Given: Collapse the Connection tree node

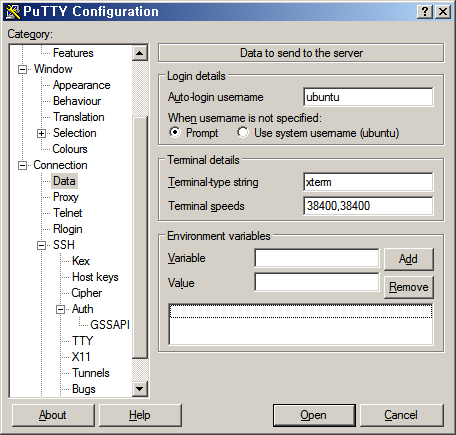Looking at the screenshot, I should click(22, 165).
